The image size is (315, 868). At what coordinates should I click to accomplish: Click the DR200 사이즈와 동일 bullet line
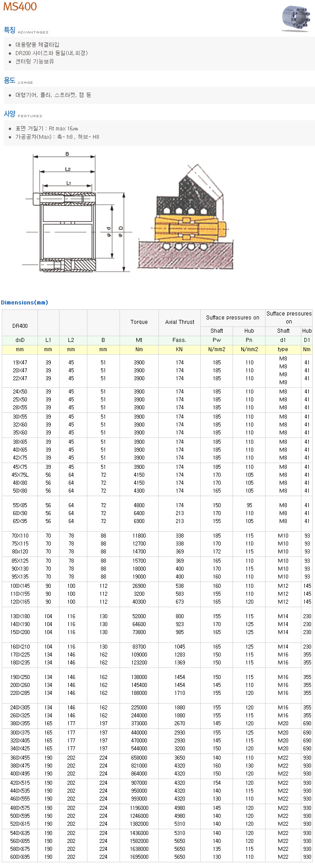[x=52, y=53]
